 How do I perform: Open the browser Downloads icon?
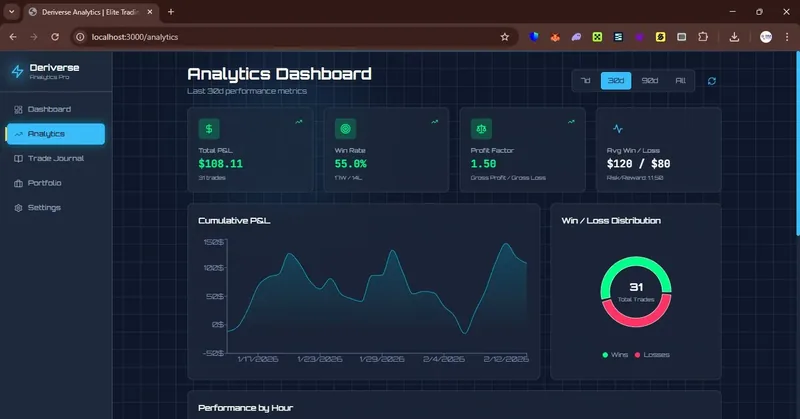tap(734, 37)
